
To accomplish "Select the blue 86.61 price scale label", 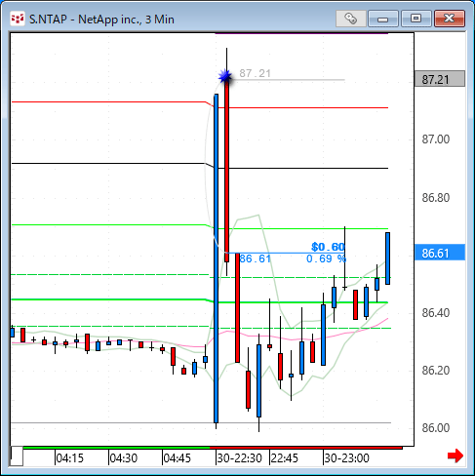I will point(440,253).
